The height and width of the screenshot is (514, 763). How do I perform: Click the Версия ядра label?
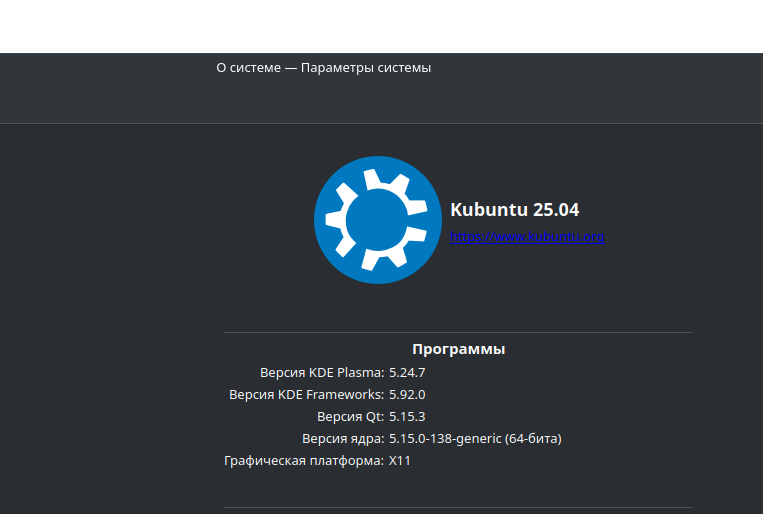(343, 439)
